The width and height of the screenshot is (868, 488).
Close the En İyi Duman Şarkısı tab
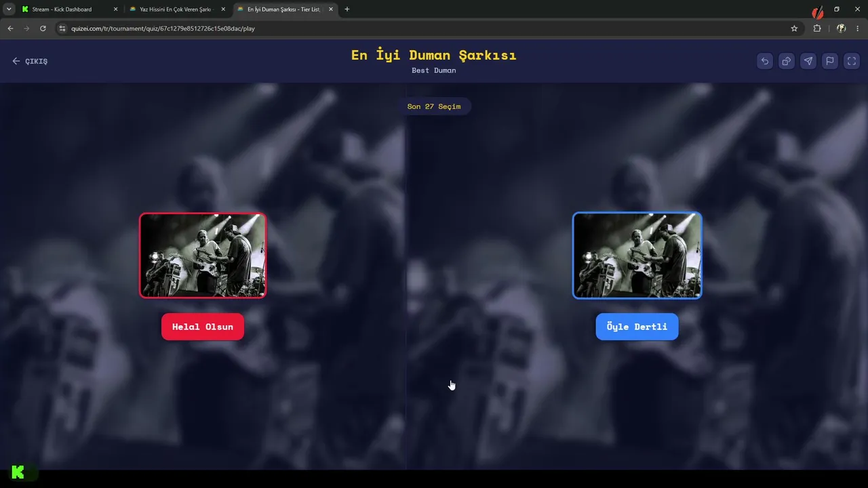[x=331, y=9]
